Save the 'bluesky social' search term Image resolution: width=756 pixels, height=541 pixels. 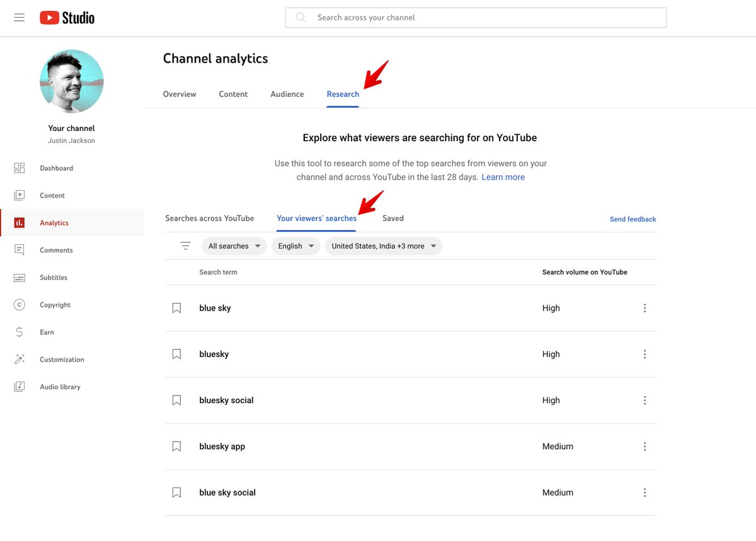(x=177, y=401)
